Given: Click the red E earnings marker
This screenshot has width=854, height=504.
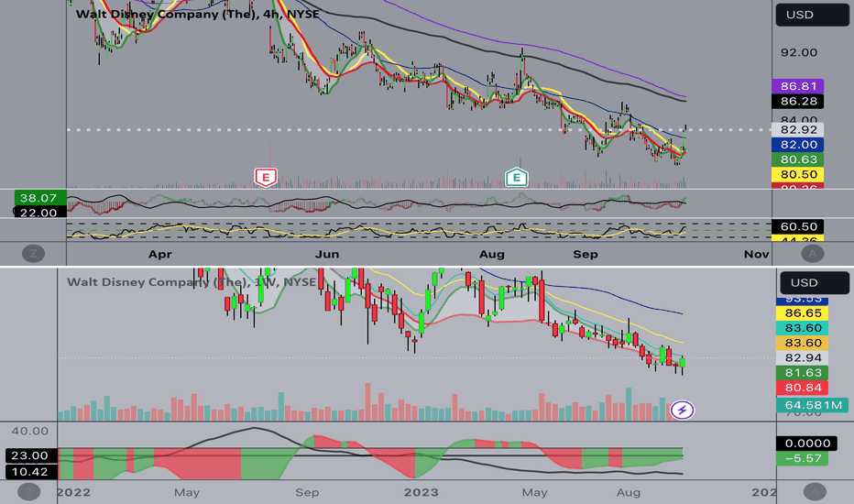Looking at the screenshot, I should 266,177.
